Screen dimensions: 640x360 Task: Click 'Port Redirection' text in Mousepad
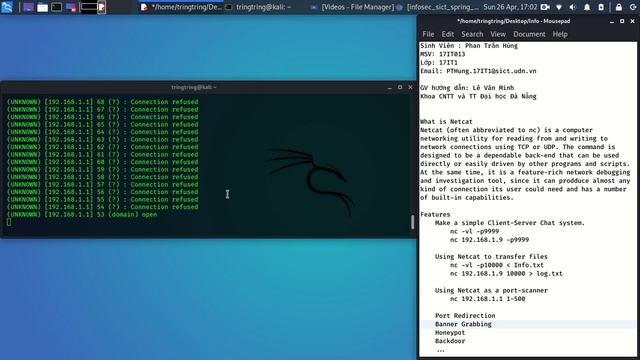click(465, 316)
